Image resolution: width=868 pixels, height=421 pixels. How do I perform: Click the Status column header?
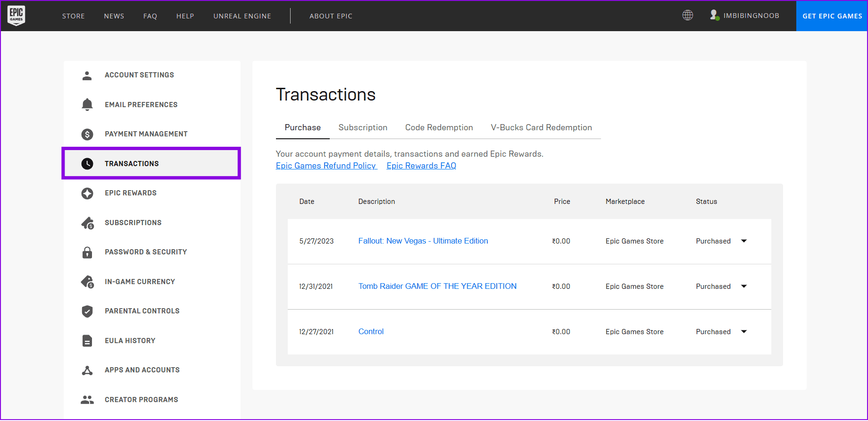point(706,202)
